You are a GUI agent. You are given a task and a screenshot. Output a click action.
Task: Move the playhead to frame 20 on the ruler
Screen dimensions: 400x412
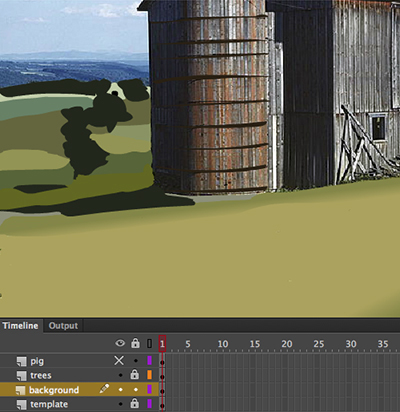286,344
